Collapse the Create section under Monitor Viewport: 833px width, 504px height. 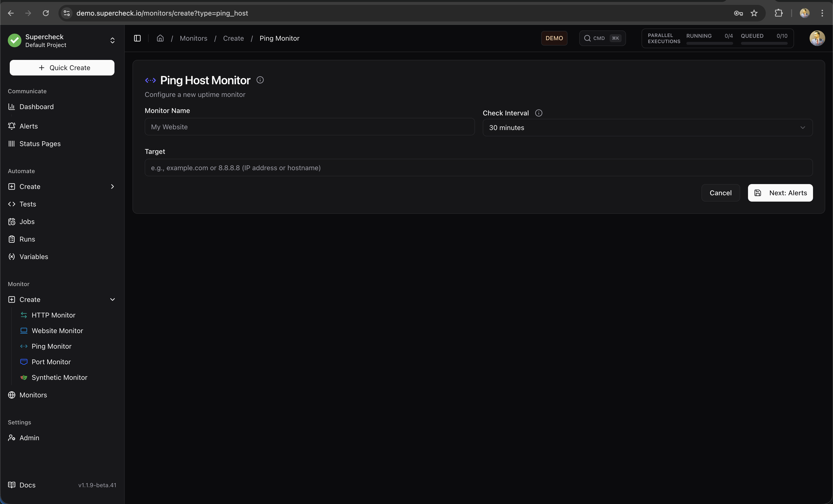coord(113,299)
